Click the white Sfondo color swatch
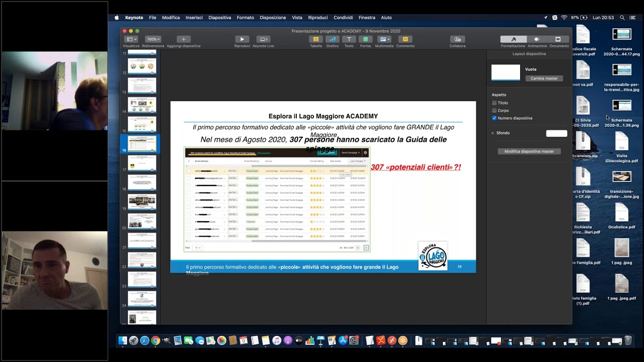This screenshot has width=644, height=362. (x=556, y=133)
